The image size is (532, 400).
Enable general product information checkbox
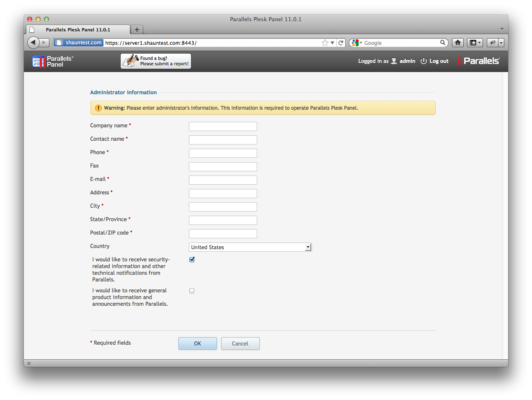192,291
